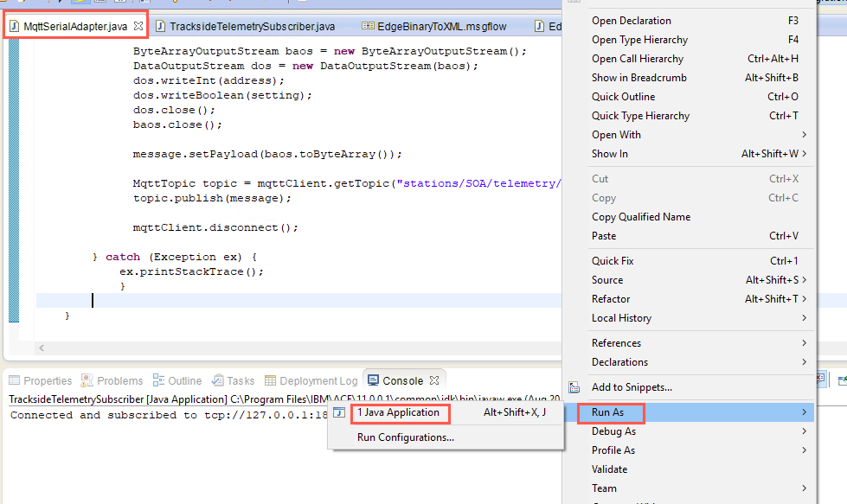Click the topic.publish(message); line
The image size is (847, 504).
pyautogui.click(x=212, y=198)
